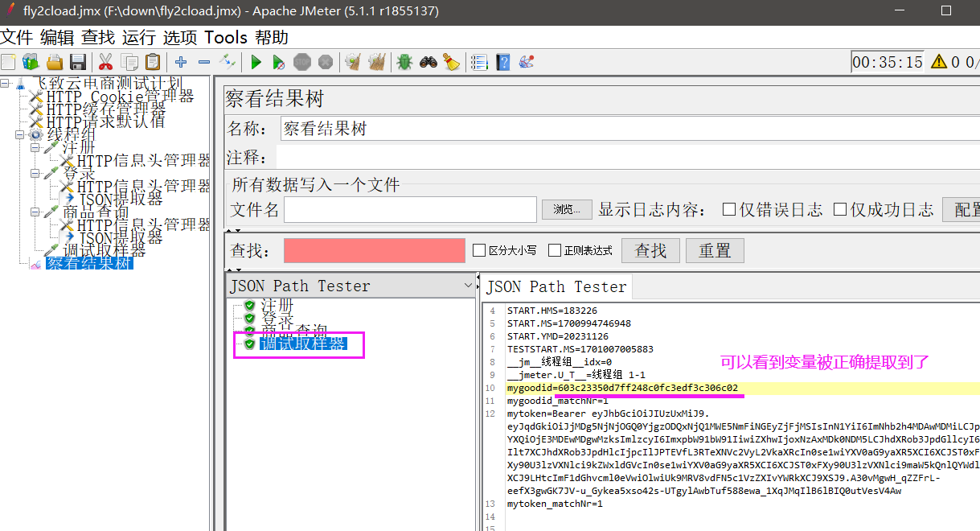This screenshot has height=531, width=980.
Task: Open the 选项 menu
Action: coord(178,37)
